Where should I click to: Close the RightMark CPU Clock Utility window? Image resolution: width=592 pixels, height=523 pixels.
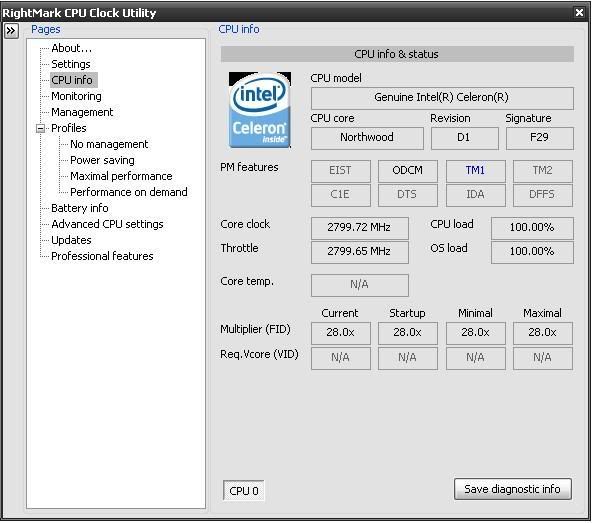click(579, 12)
